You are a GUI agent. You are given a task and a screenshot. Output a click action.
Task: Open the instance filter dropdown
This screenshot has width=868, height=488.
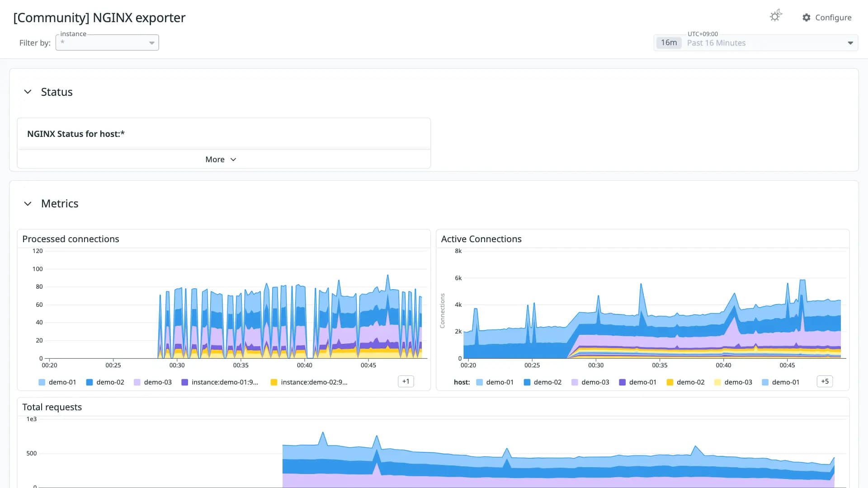[x=107, y=42]
